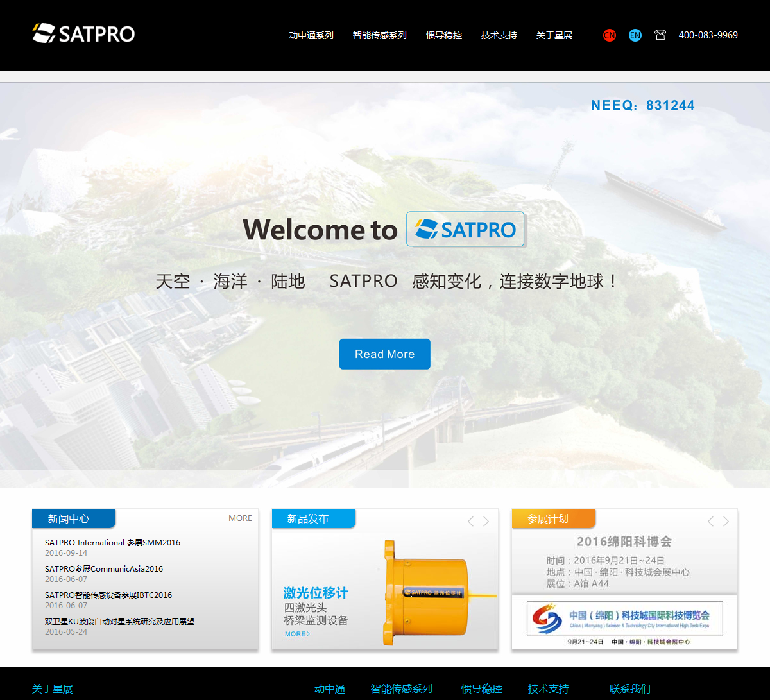The height and width of the screenshot is (700, 770).
Task: Open footer 智能传感系列 link
Action: point(402,689)
